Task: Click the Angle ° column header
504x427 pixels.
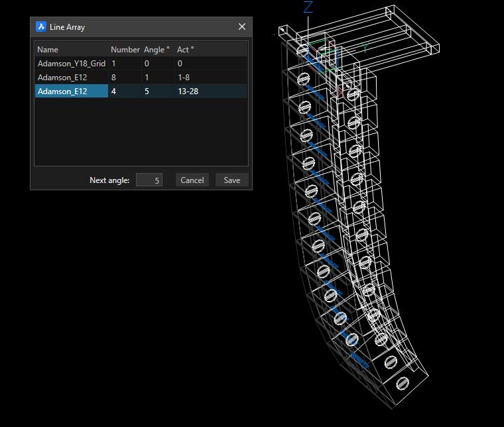Action: point(157,50)
